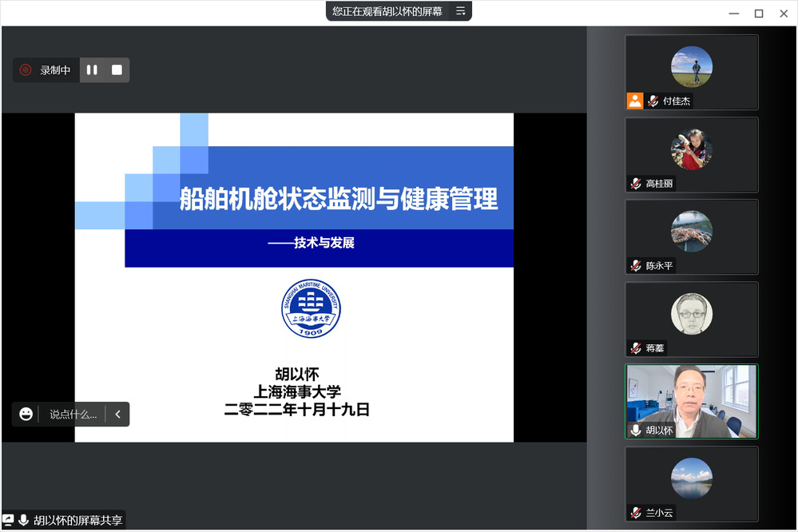Viewport: 798px width, 532px height.
Task: Click 高桂丽's muted microphone icon
Action: (x=636, y=184)
